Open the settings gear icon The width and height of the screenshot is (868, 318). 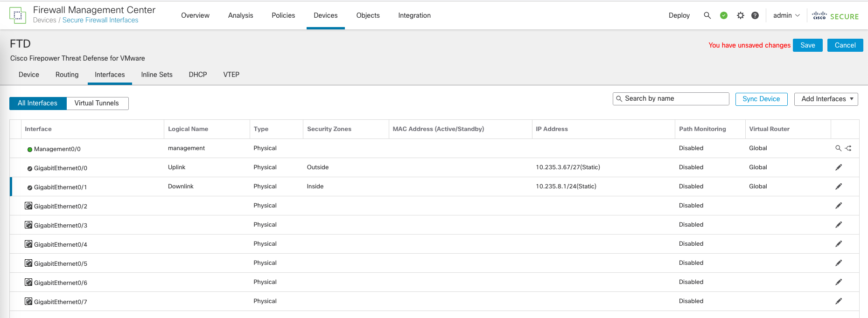[x=740, y=15]
